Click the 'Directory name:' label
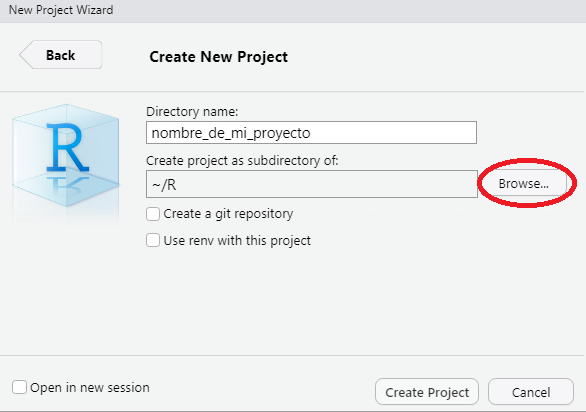This screenshot has width=586, height=412. tap(192, 111)
